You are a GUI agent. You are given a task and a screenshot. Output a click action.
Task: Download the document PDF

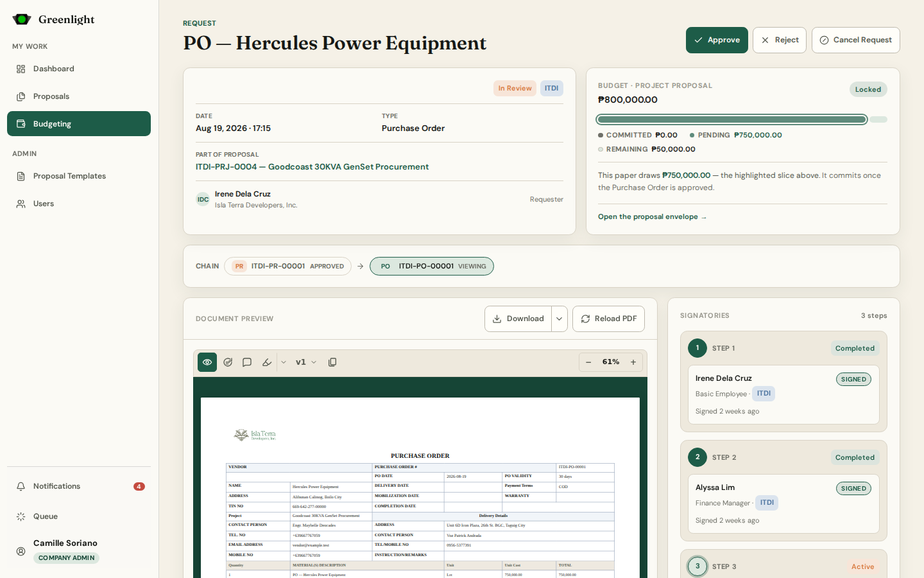[518, 319]
